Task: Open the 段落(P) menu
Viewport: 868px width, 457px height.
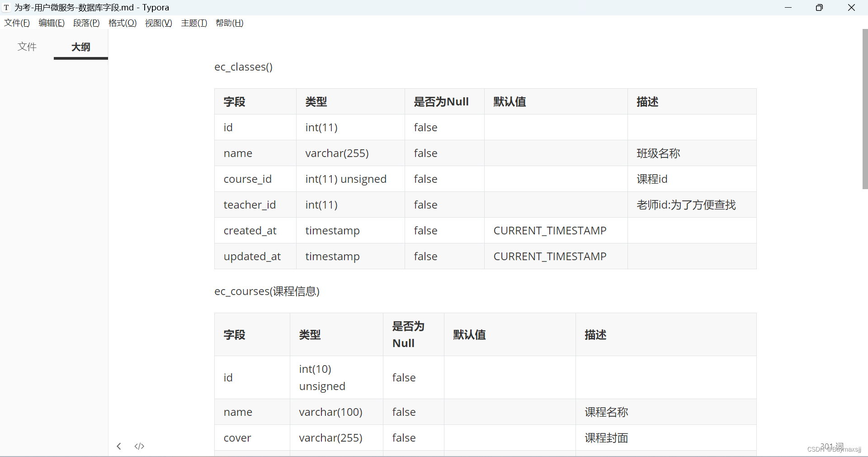Action: click(86, 23)
